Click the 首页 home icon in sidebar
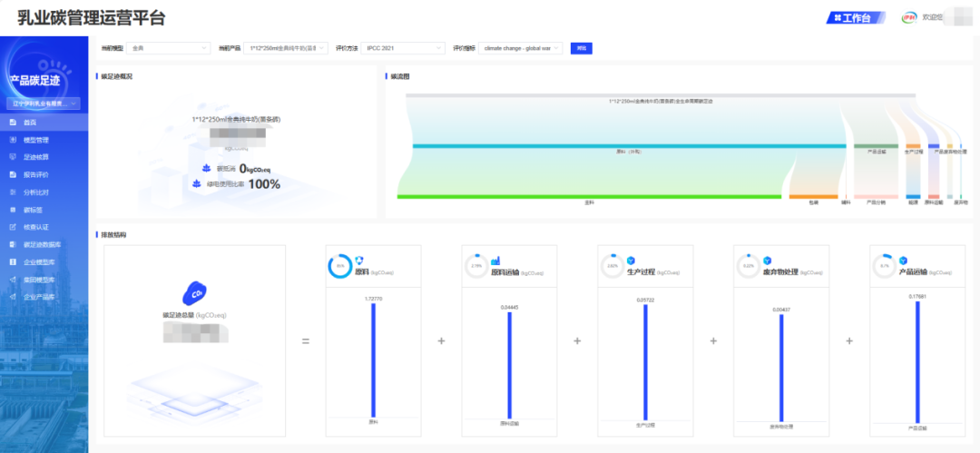This screenshot has width=980, height=453. point(12,123)
